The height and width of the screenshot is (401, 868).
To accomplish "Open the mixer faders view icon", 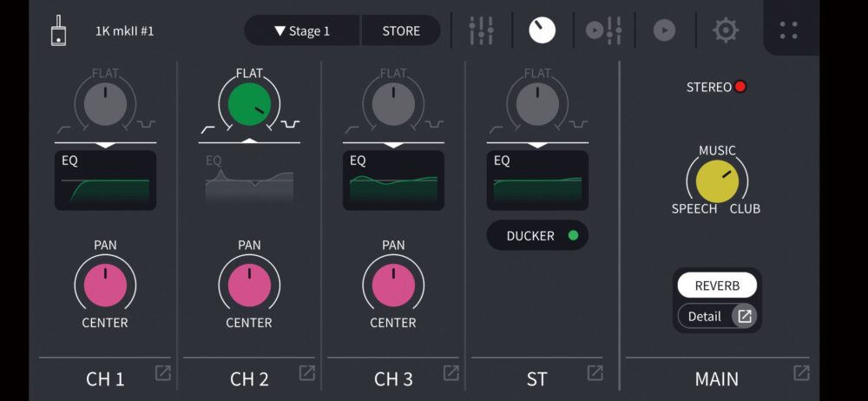I will pos(481,30).
